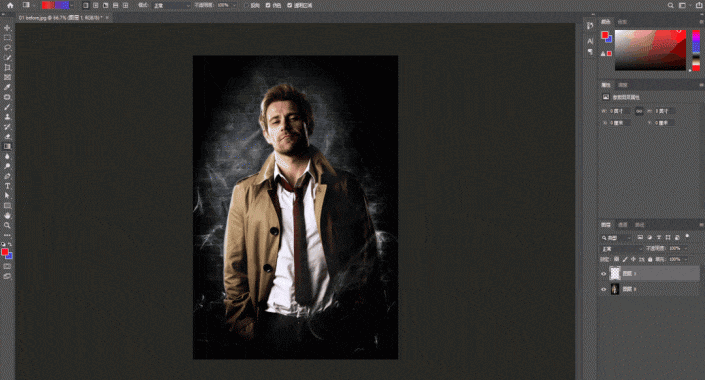This screenshot has height=380, width=705.
Task: Select the Dodge tool
Action: coord(7,166)
